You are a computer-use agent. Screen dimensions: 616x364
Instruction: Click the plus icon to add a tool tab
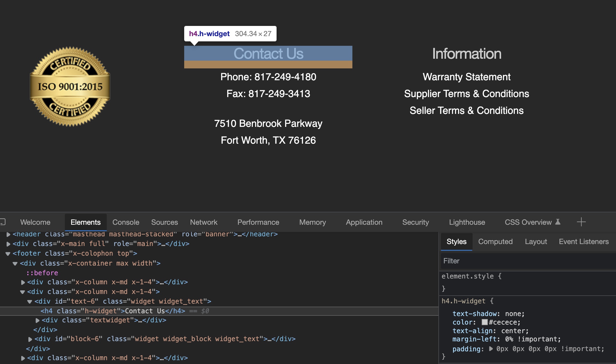click(x=581, y=222)
